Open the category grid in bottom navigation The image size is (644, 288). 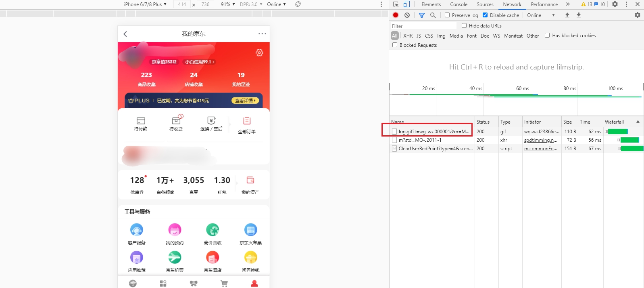[x=163, y=284]
